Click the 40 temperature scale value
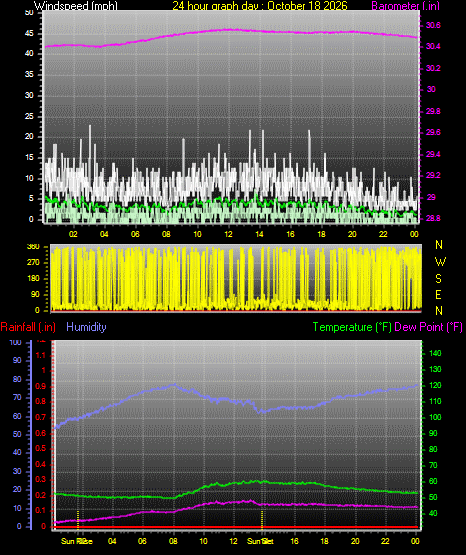This screenshot has height=555, width=466. click(x=433, y=513)
